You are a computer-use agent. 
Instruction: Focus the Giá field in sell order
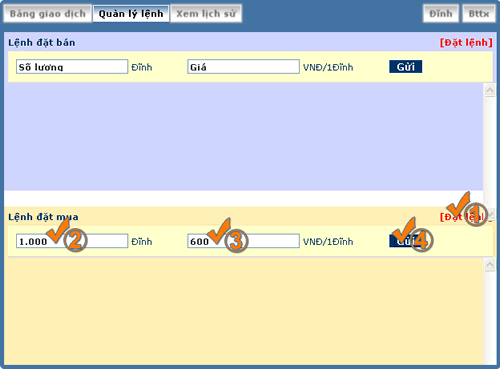click(243, 67)
